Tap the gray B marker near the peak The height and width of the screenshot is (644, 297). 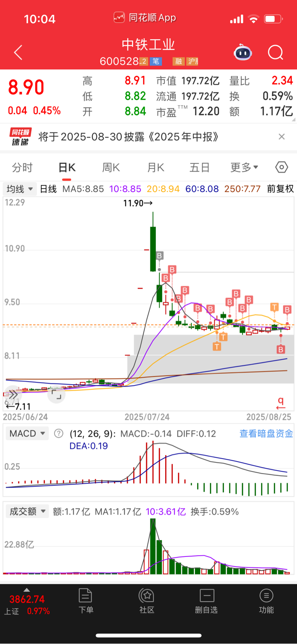point(159,256)
